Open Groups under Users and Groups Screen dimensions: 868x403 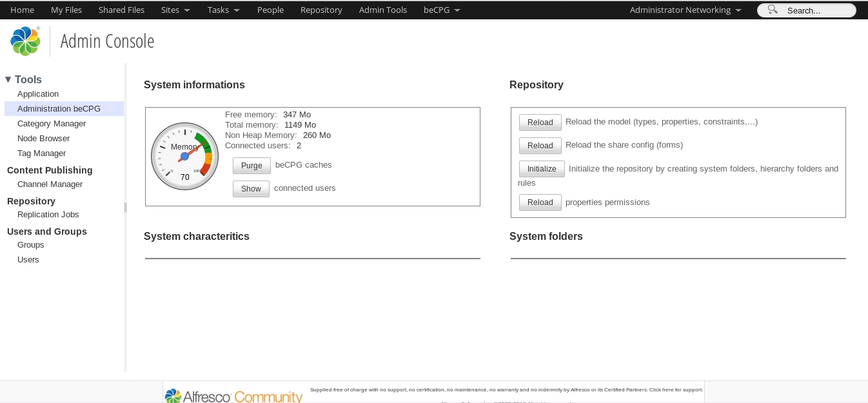pyautogui.click(x=30, y=244)
